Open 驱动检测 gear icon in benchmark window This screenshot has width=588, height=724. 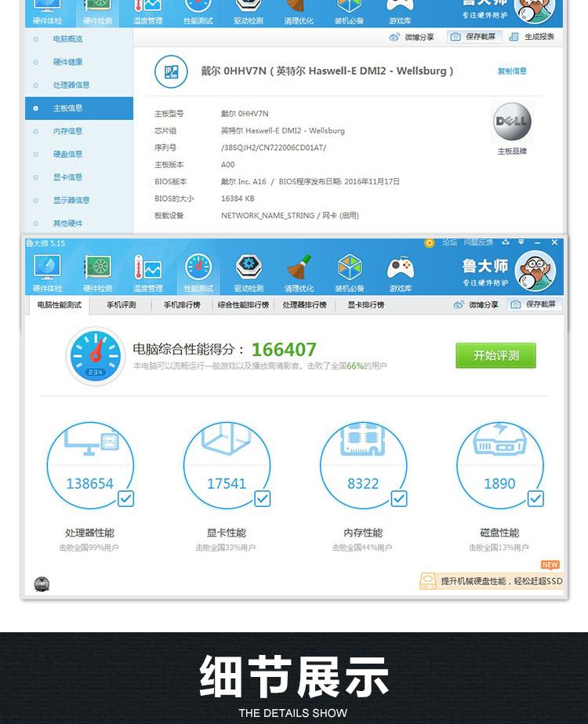(x=249, y=273)
